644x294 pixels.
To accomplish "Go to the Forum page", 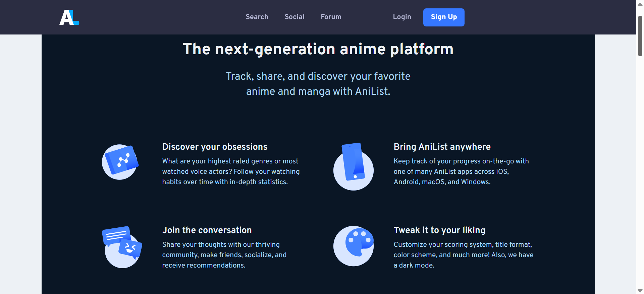I will (331, 17).
